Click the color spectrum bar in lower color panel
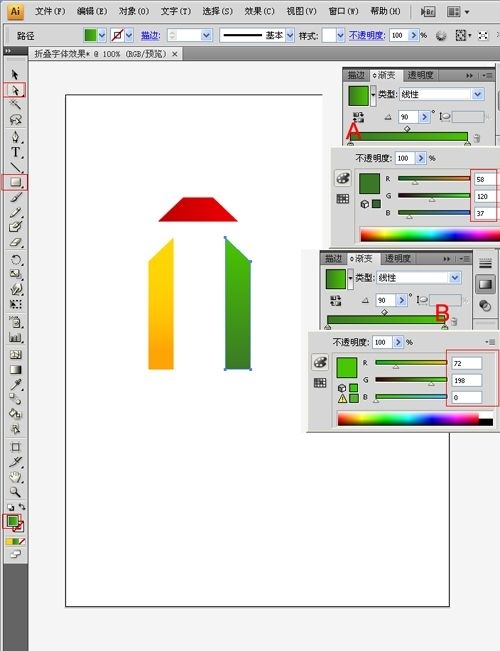 (x=415, y=419)
